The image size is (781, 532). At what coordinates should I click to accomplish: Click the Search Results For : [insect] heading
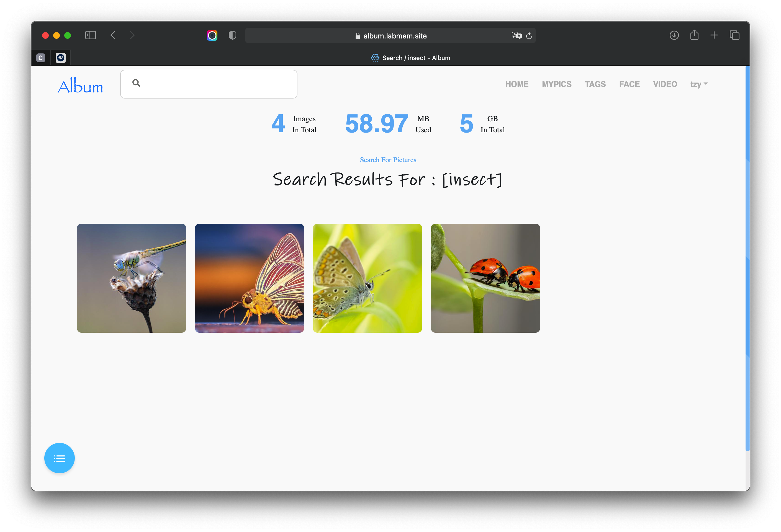pyautogui.click(x=387, y=180)
